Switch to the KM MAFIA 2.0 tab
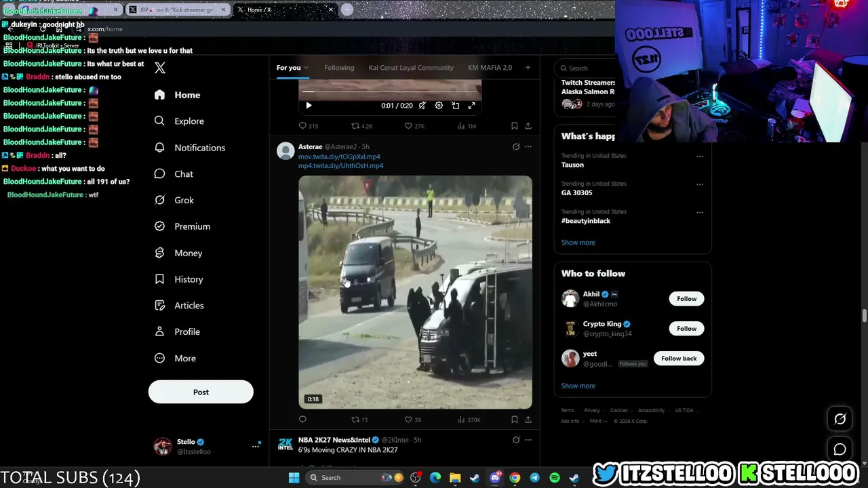 pos(490,68)
